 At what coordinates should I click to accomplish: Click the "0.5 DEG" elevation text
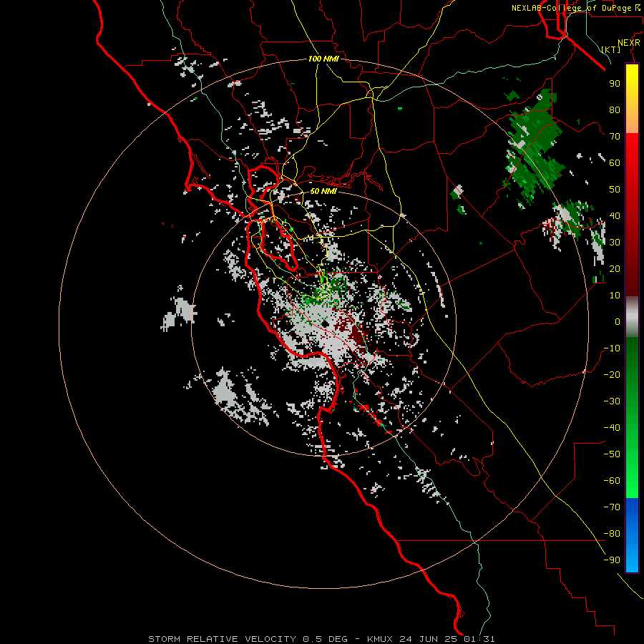tap(326, 639)
